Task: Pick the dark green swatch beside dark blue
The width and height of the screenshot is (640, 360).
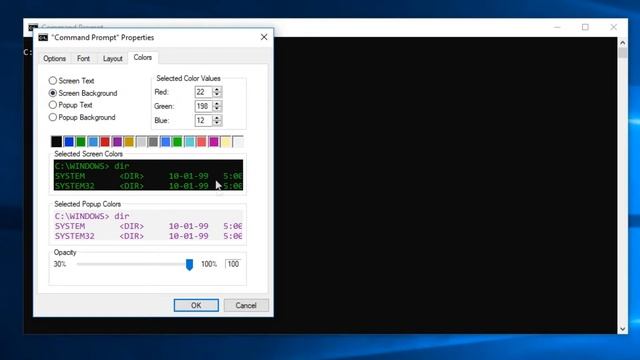Action: pos(81,142)
